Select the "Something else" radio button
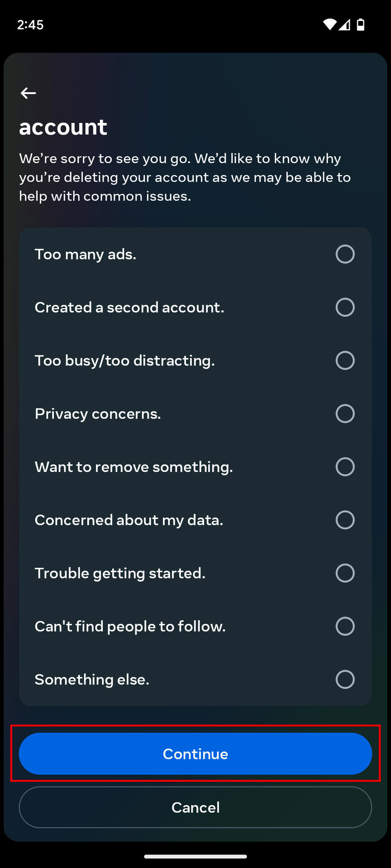The height and width of the screenshot is (868, 391). click(345, 679)
